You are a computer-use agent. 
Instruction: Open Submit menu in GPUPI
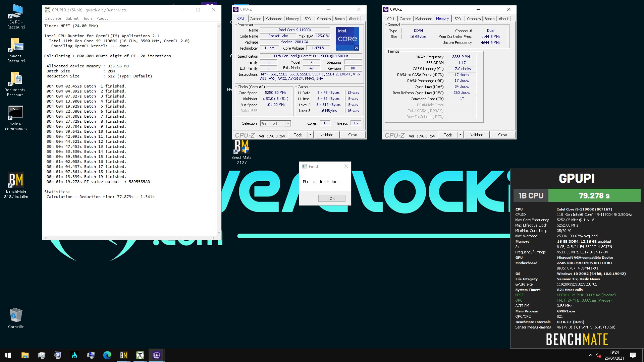tap(72, 18)
